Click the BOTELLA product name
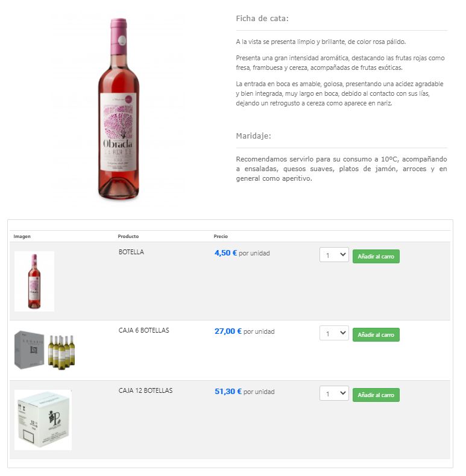The width and height of the screenshot is (466, 476). [x=131, y=252]
